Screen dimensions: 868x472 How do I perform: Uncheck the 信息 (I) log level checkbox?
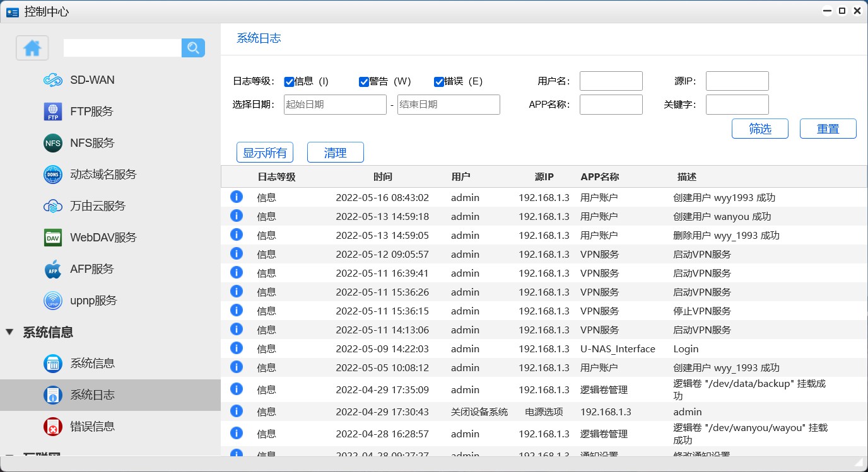(290, 81)
